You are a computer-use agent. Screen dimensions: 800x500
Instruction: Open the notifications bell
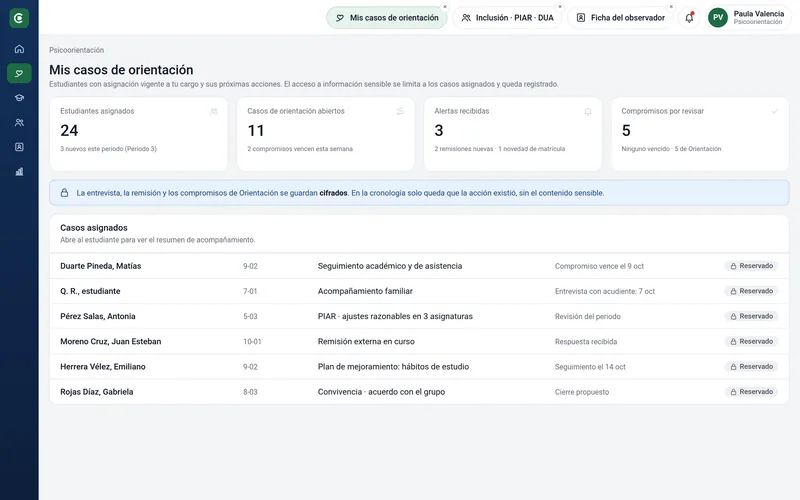click(689, 18)
